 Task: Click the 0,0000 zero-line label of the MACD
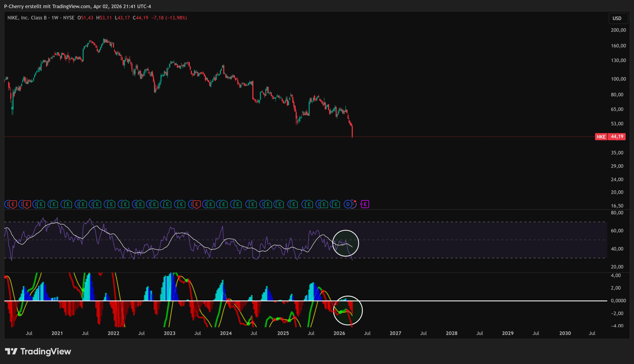(618, 301)
